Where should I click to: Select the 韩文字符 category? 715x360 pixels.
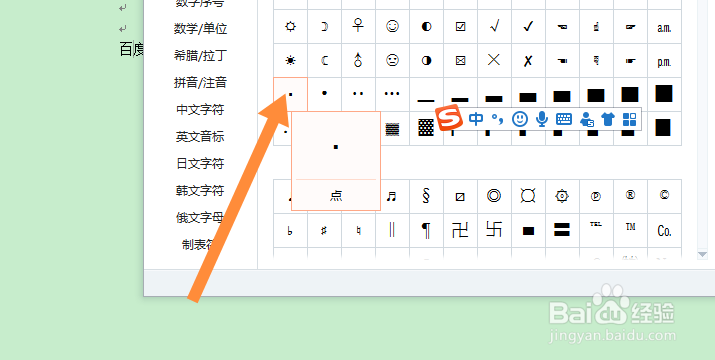(200, 191)
